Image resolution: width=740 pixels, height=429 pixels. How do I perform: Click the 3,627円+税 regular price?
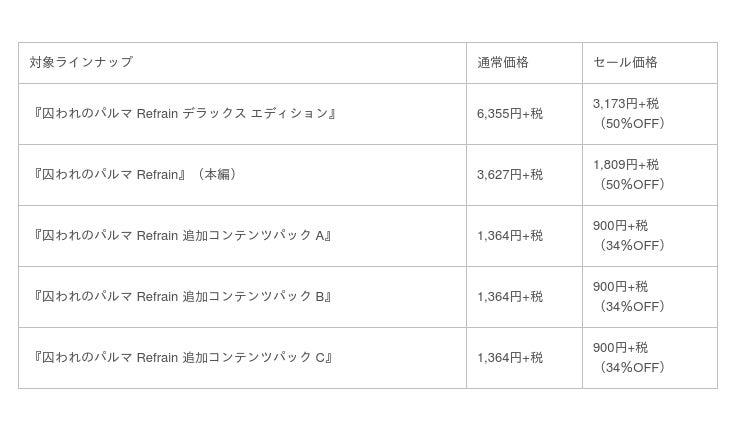click(510, 175)
